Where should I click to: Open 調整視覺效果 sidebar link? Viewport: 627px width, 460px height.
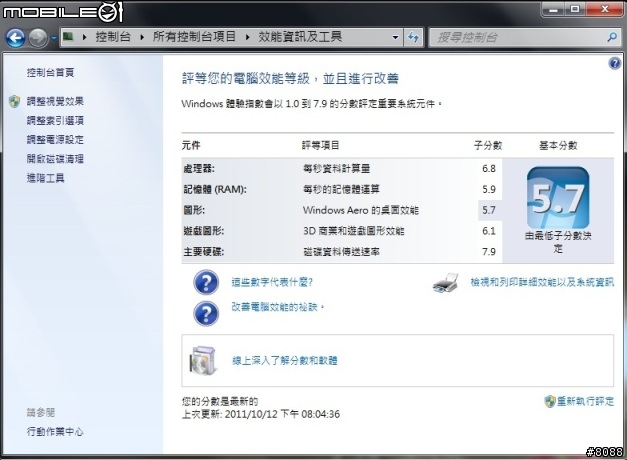[55, 101]
